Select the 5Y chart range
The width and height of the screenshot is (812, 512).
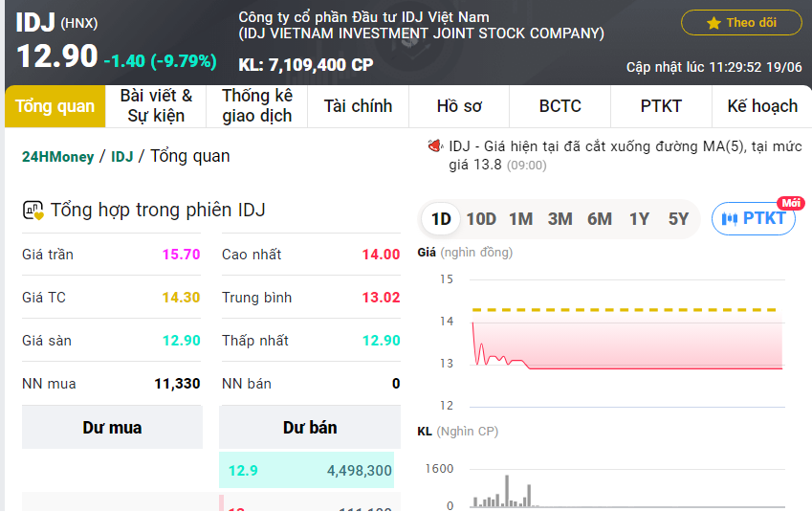(x=678, y=219)
